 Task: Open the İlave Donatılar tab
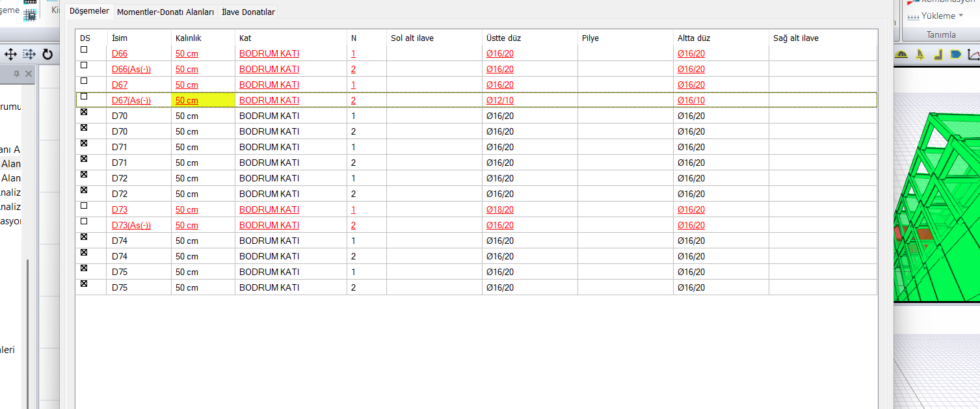tap(248, 12)
